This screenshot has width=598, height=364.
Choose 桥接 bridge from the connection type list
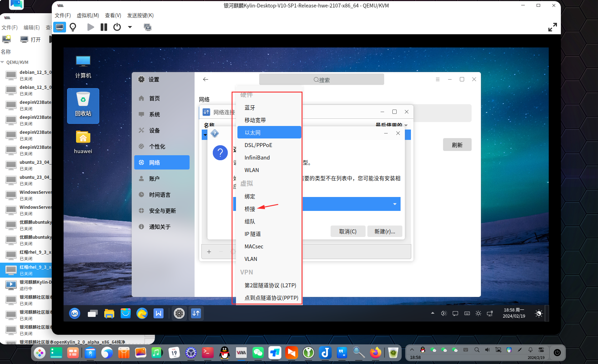tap(269, 209)
